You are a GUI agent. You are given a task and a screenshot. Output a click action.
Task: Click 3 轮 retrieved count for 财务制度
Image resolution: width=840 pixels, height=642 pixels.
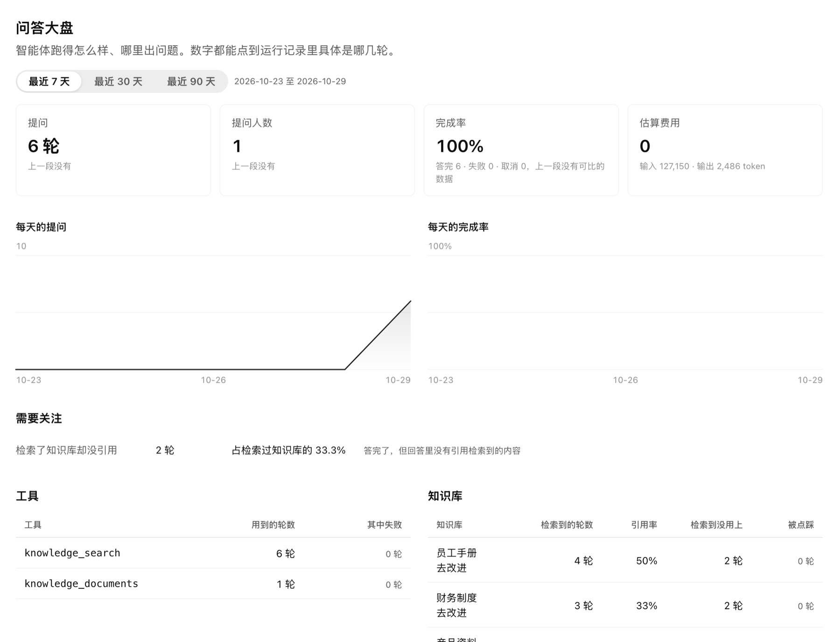(x=583, y=606)
